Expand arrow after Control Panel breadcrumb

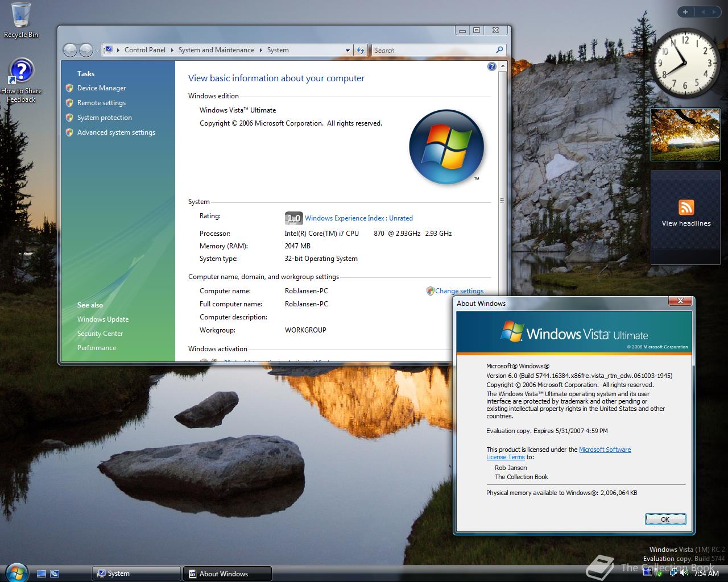tap(172, 50)
